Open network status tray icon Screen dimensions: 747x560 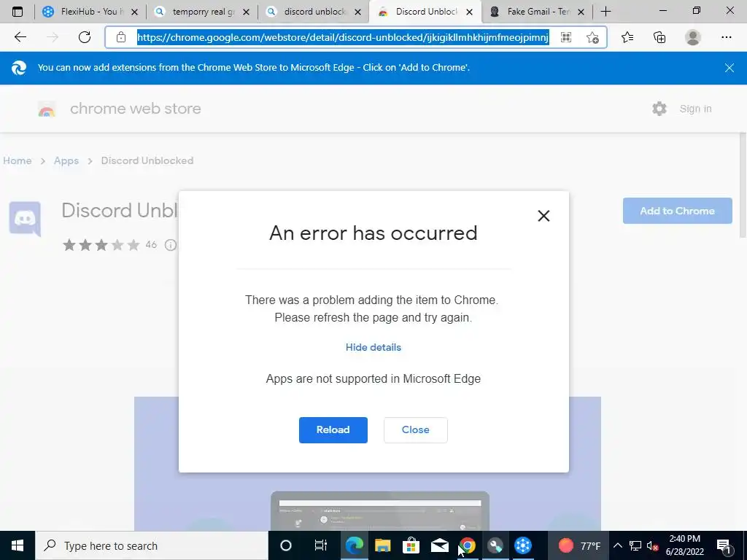(x=635, y=545)
